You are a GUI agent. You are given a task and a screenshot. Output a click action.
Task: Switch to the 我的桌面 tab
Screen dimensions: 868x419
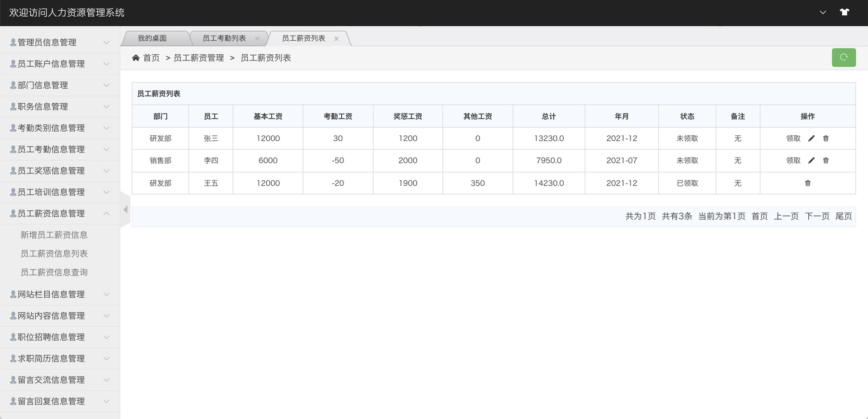coord(152,38)
